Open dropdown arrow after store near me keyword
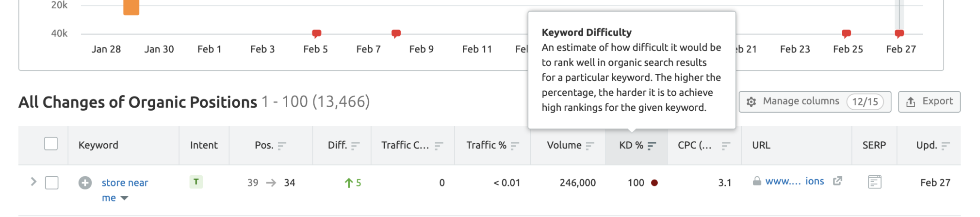This screenshot has height=217, width=980. (124, 198)
